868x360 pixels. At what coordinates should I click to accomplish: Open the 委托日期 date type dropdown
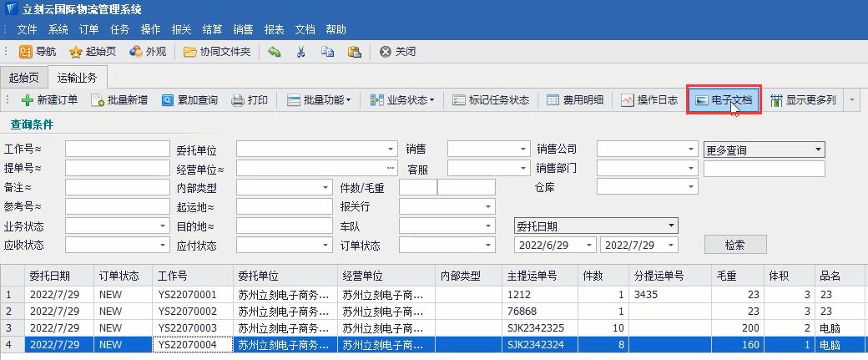click(x=596, y=226)
